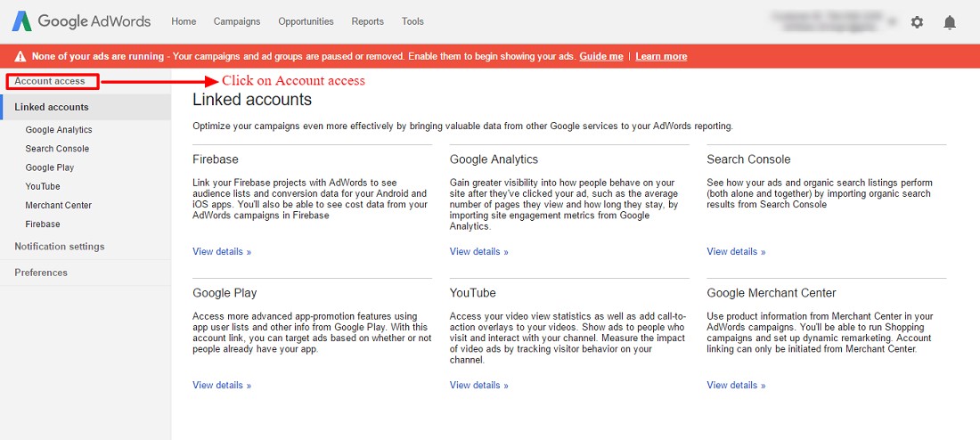Open Search Console in the sidebar

pyautogui.click(x=58, y=149)
